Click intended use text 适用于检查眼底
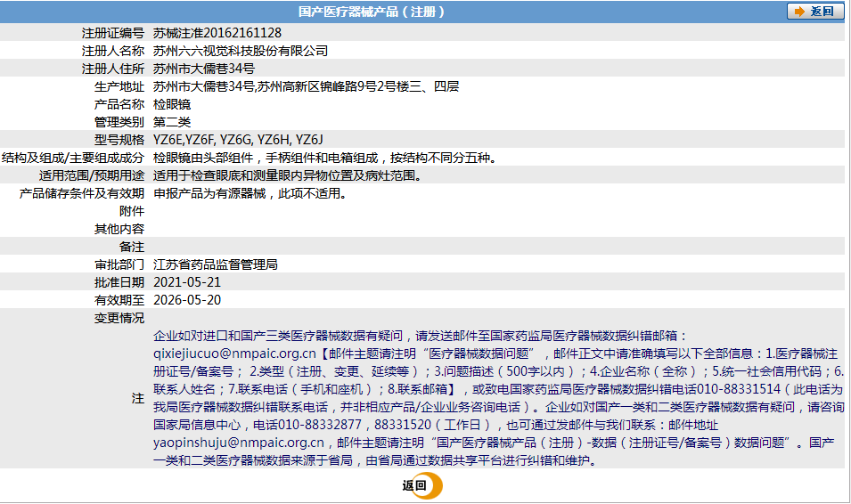 click(288, 175)
